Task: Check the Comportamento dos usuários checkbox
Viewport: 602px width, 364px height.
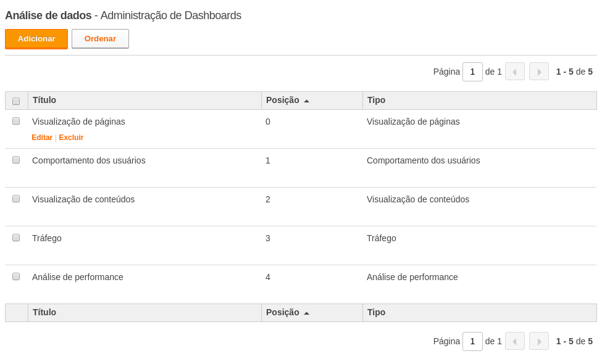Action: 16,160
